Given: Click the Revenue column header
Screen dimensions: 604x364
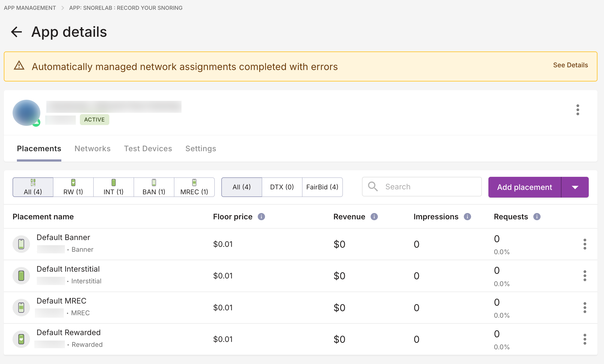Looking at the screenshot, I should tap(349, 217).
